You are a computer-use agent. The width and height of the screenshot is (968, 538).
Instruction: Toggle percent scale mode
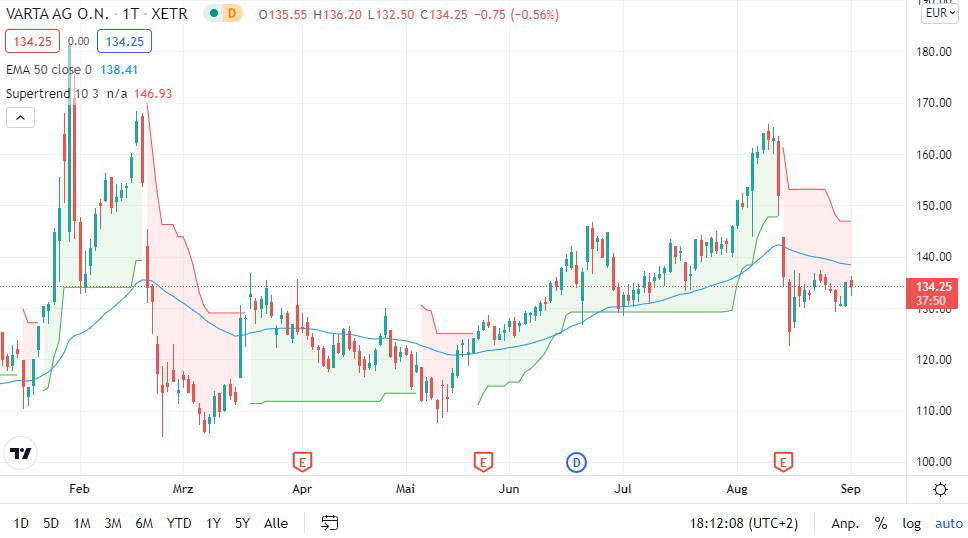[x=881, y=523]
